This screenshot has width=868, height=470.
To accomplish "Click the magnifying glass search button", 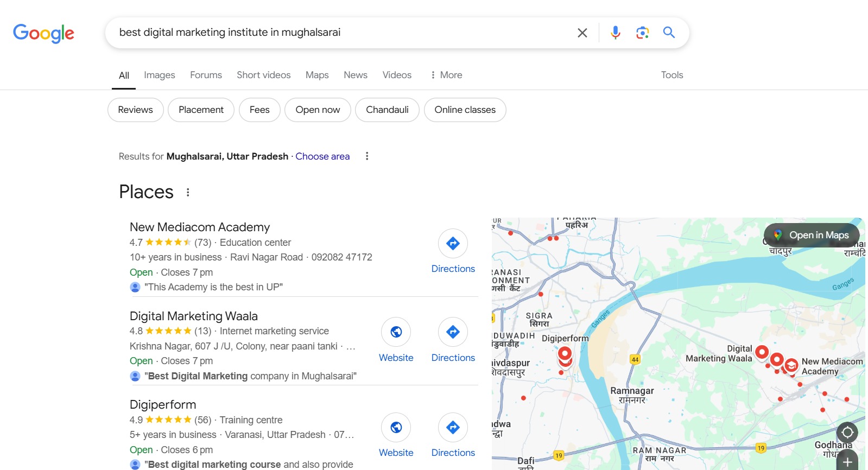I will pyautogui.click(x=669, y=33).
